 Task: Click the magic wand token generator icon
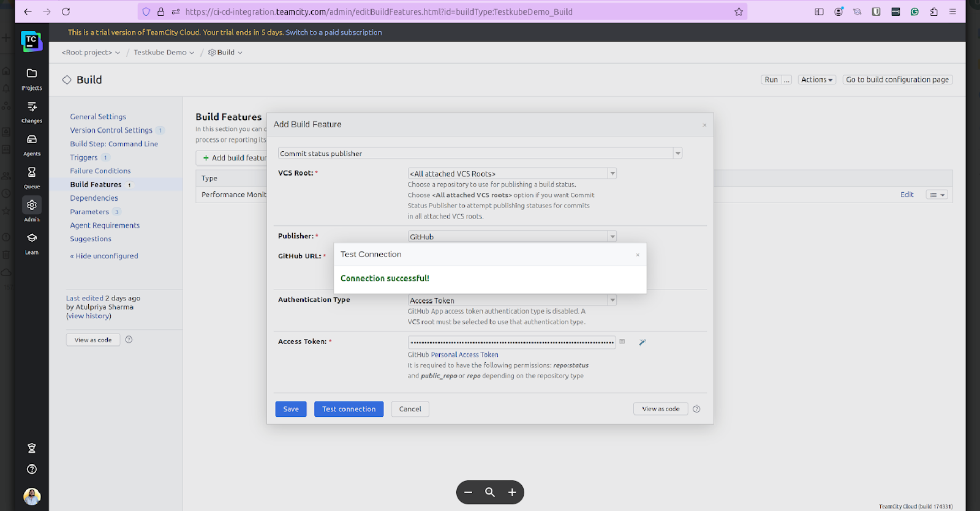point(642,342)
